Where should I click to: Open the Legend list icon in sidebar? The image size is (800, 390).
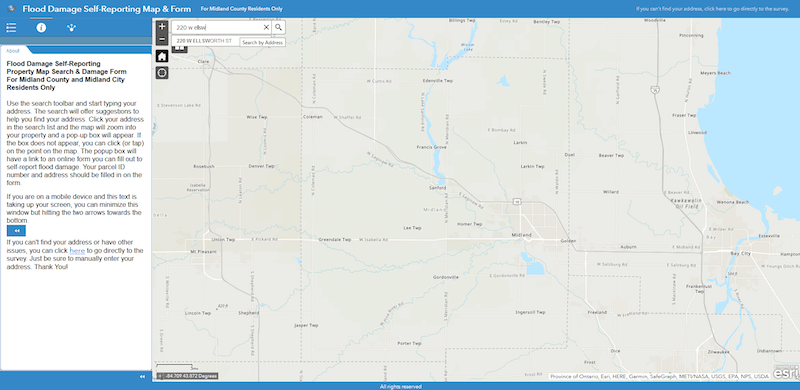(x=11, y=28)
